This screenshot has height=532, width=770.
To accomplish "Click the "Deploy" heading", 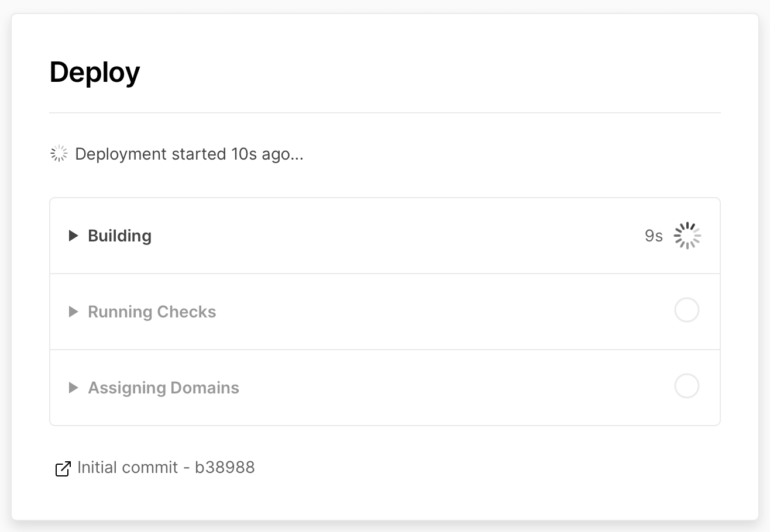I will coord(95,72).
